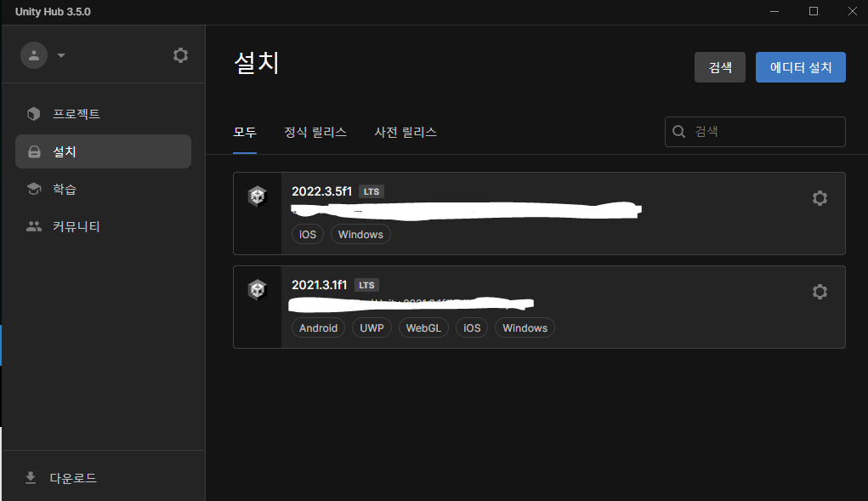Image resolution: width=868 pixels, height=501 pixels.
Task: Click the 커뮤니티 people icon
Action: (x=34, y=226)
